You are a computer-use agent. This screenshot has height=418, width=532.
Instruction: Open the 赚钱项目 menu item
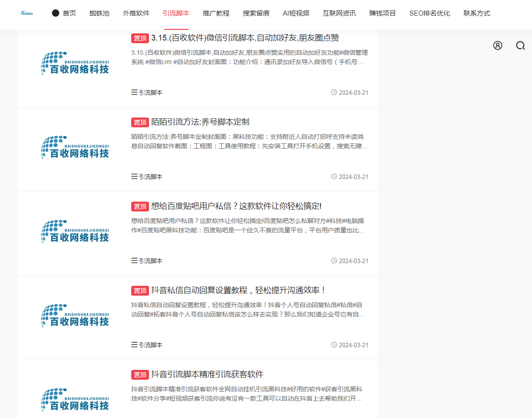pyautogui.click(x=383, y=13)
